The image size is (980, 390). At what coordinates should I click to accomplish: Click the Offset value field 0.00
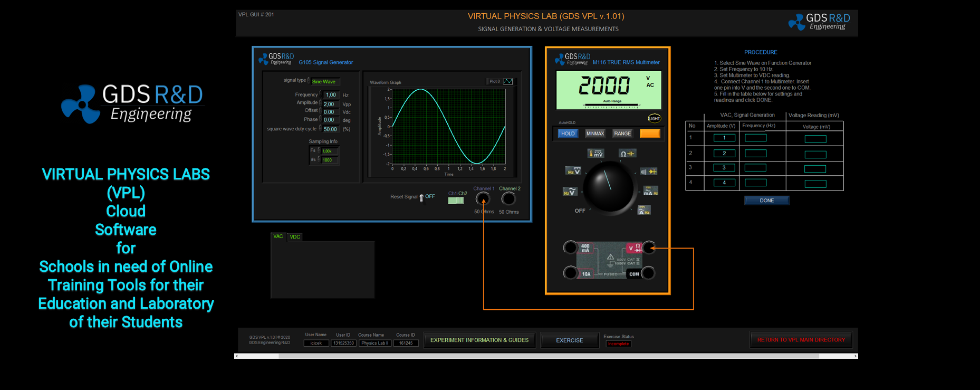pos(330,112)
